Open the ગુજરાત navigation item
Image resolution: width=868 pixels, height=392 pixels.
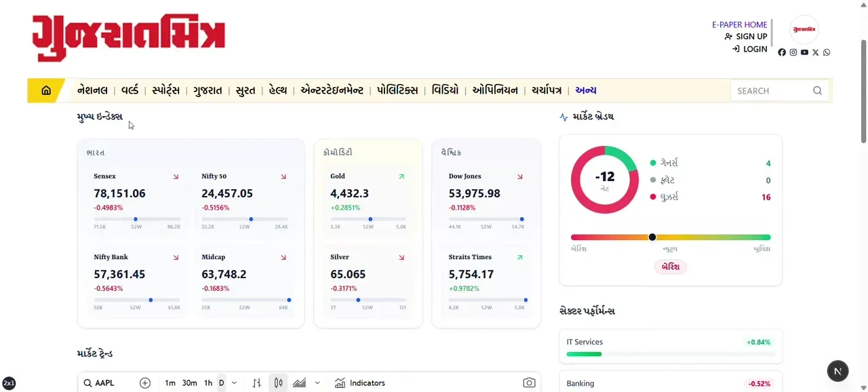[x=208, y=90]
